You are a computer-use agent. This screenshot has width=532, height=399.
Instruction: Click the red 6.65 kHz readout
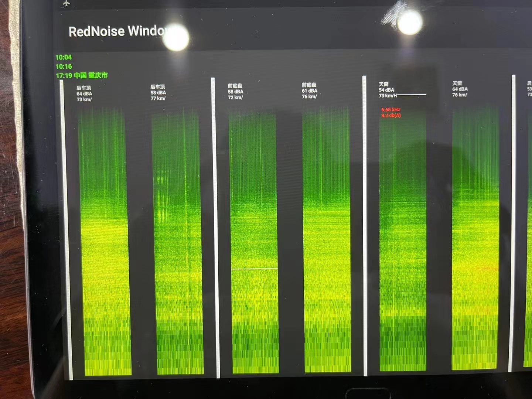(x=391, y=110)
